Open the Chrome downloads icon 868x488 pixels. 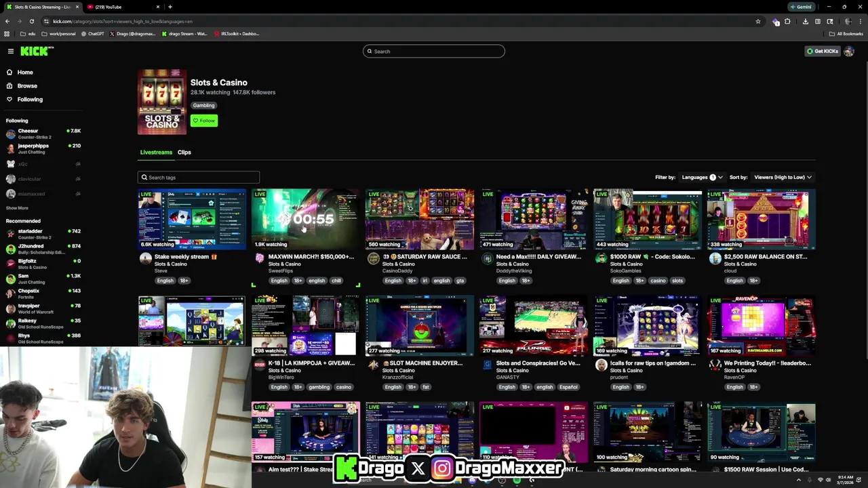pos(805,21)
